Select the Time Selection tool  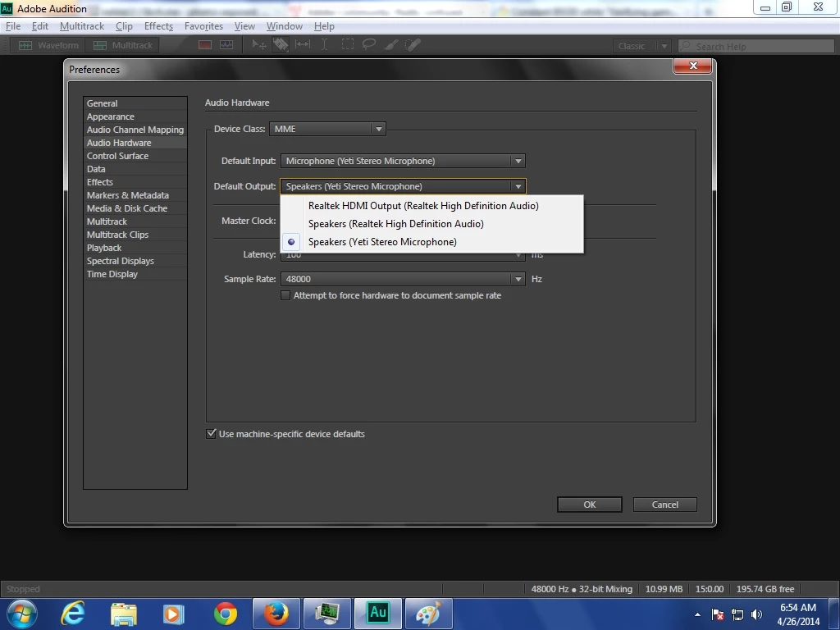click(324, 45)
